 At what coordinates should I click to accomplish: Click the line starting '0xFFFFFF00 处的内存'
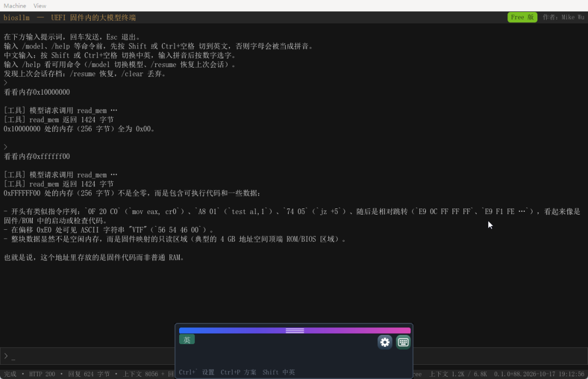[132, 193]
